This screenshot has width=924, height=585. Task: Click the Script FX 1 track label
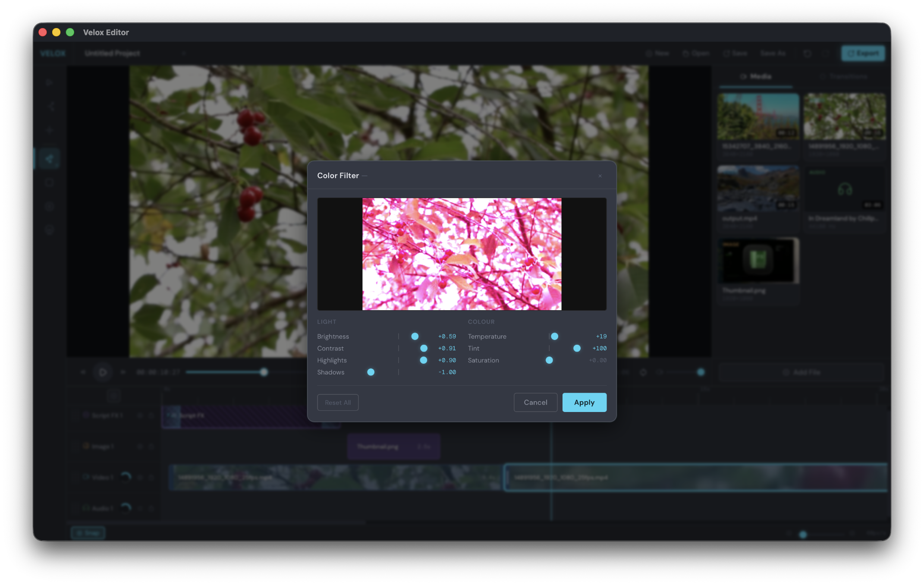(x=107, y=415)
